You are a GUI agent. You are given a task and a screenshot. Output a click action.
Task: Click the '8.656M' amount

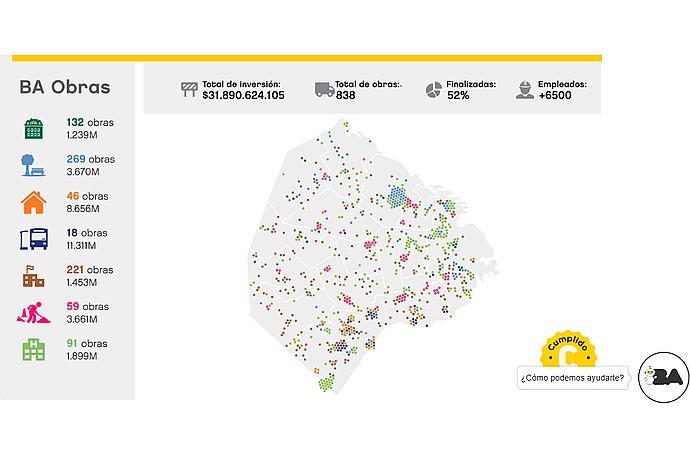(83, 209)
